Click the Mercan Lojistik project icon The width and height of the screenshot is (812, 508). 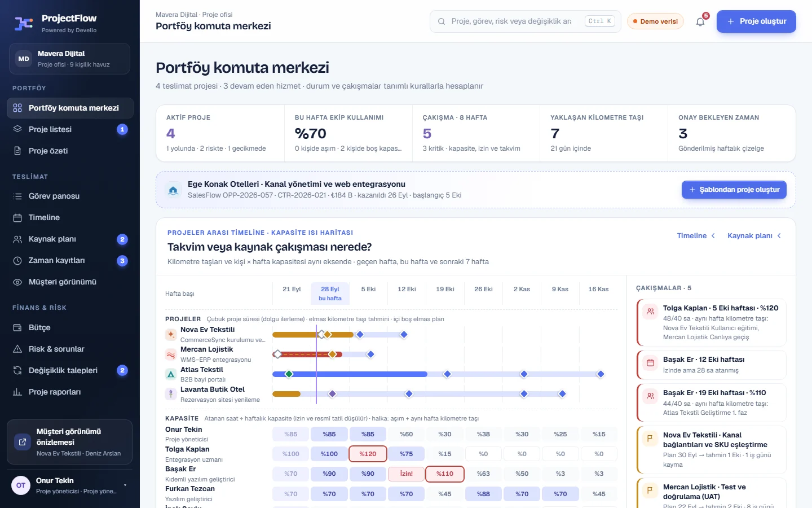(x=171, y=354)
